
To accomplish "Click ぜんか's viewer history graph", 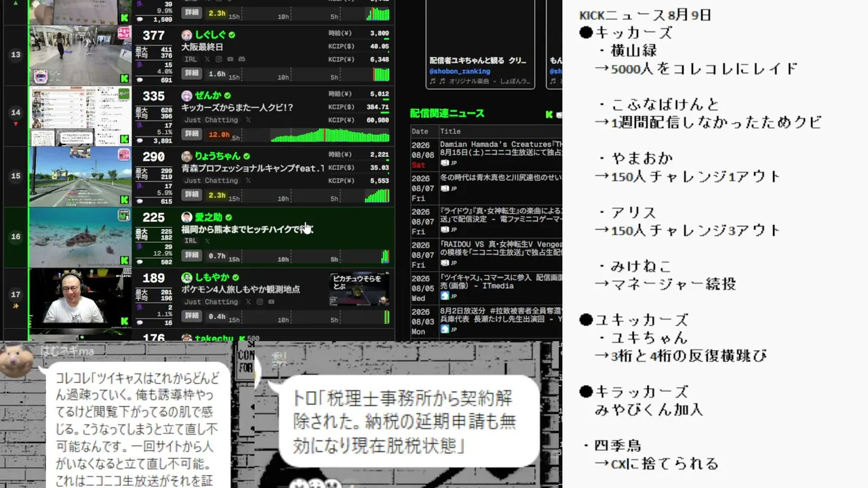I will click(x=330, y=135).
